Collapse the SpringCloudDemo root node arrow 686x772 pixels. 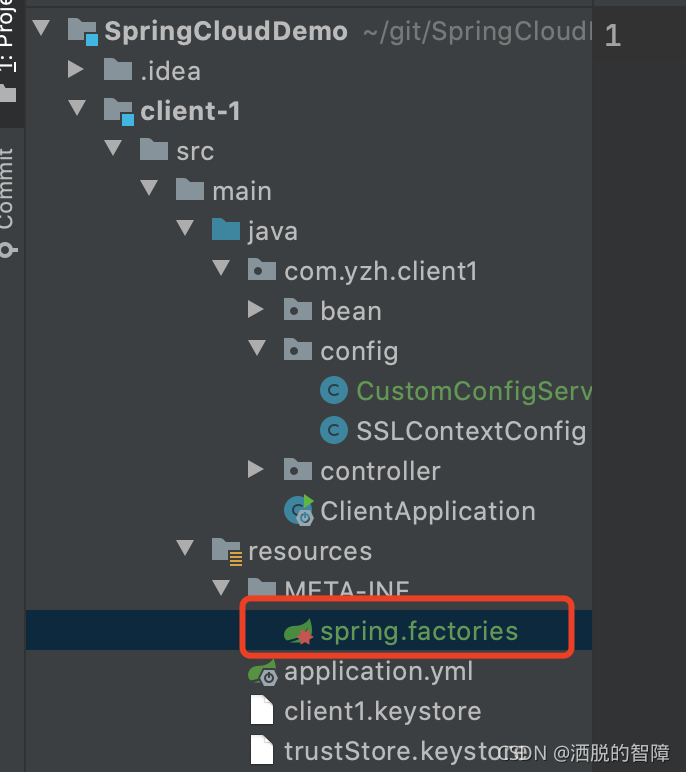(x=41, y=28)
